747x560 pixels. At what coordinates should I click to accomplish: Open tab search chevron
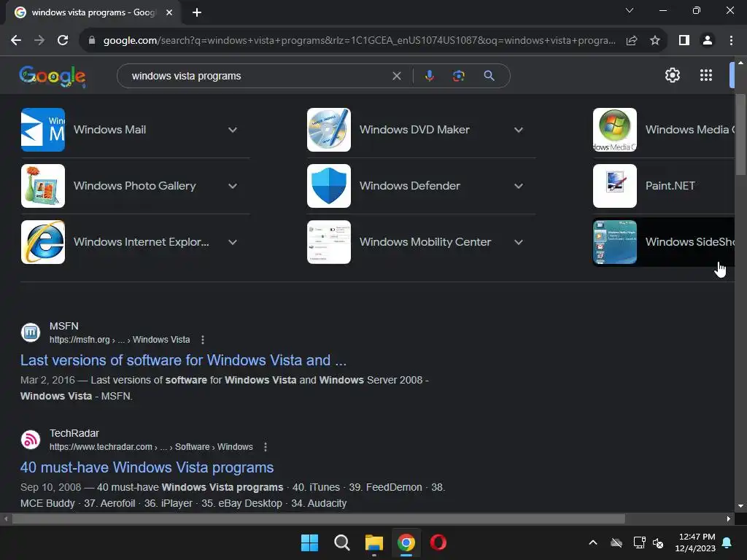pyautogui.click(x=630, y=10)
